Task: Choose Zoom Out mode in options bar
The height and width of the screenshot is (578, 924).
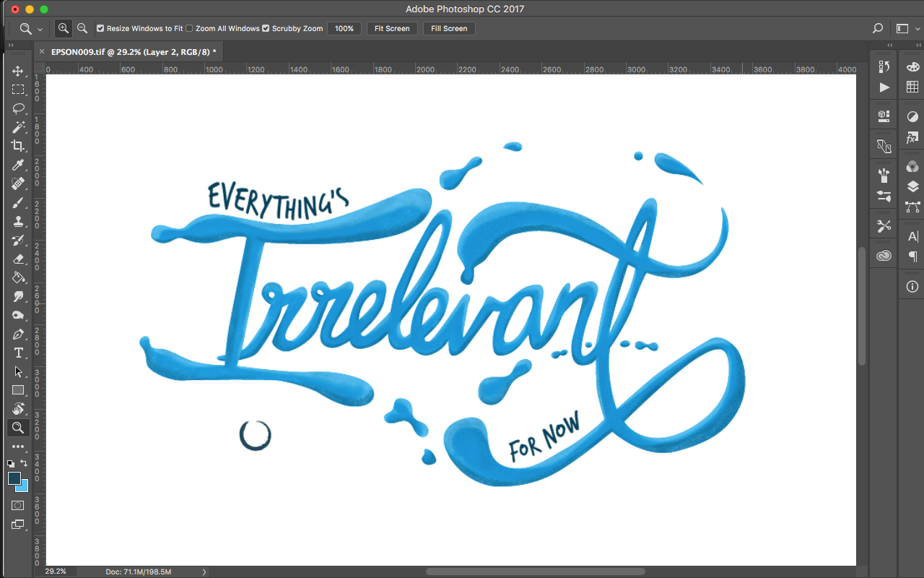Action: [x=82, y=28]
